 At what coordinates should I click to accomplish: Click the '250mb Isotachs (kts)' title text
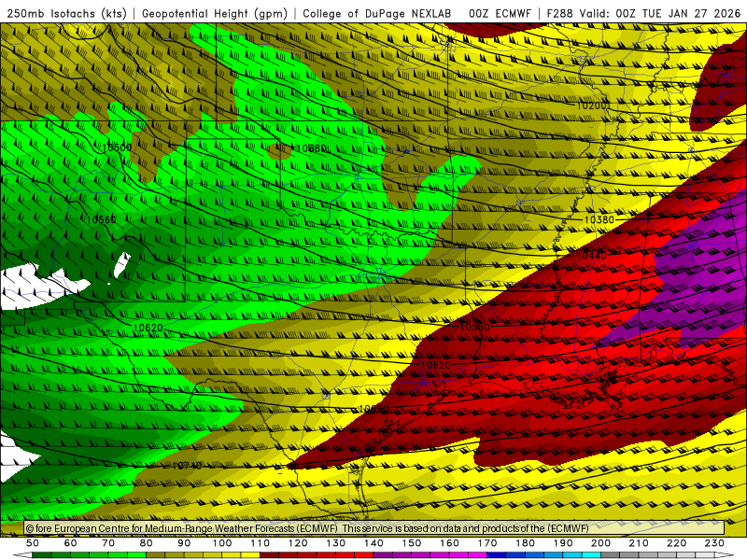click(67, 13)
